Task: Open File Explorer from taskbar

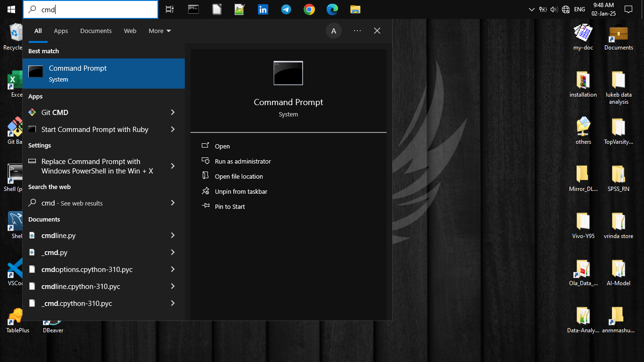Action: tap(355, 9)
